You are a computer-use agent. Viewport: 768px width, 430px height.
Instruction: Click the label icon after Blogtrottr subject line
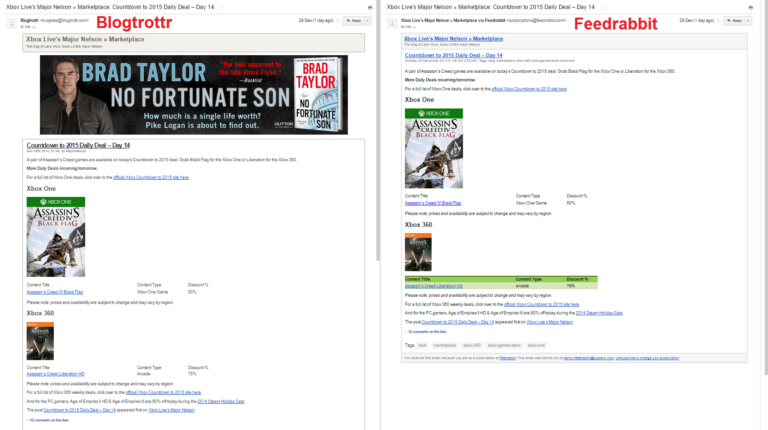(223, 7)
